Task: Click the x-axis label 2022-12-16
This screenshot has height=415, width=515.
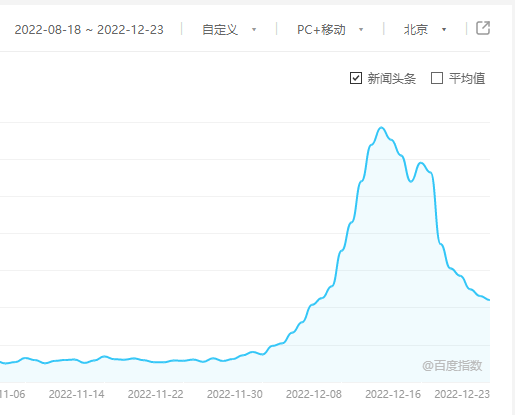Action: click(393, 394)
